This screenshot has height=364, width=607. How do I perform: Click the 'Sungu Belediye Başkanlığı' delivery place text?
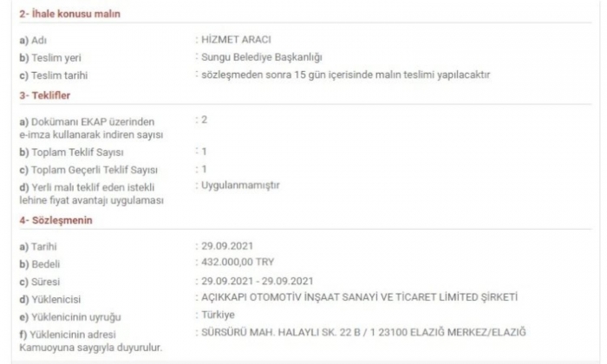pyautogui.click(x=262, y=57)
